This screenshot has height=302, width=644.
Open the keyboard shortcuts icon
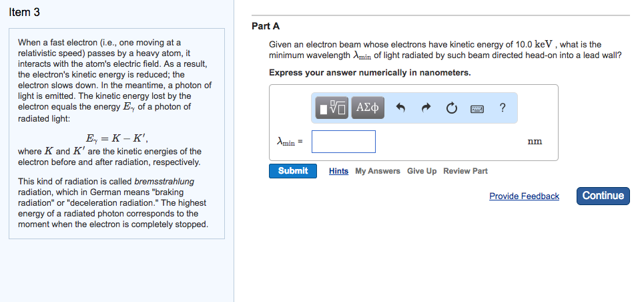[476, 108]
